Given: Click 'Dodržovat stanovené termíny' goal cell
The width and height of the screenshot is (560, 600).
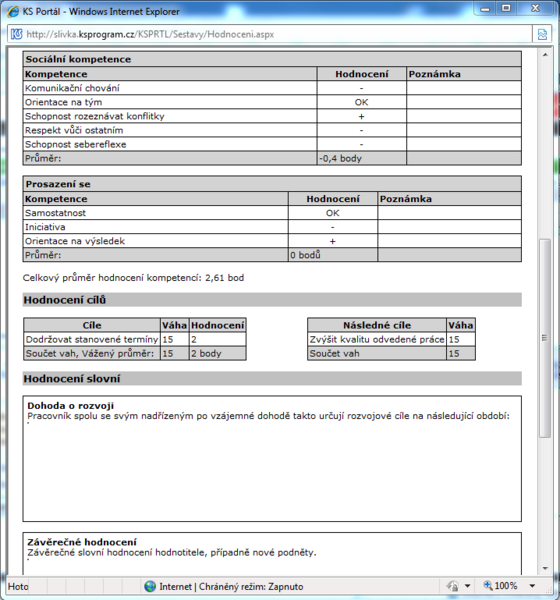Looking at the screenshot, I should click(92, 339).
